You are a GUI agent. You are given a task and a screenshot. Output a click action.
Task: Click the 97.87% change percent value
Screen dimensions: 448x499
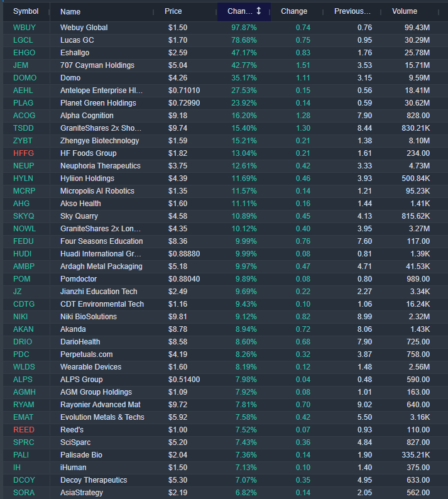pyautogui.click(x=244, y=28)
